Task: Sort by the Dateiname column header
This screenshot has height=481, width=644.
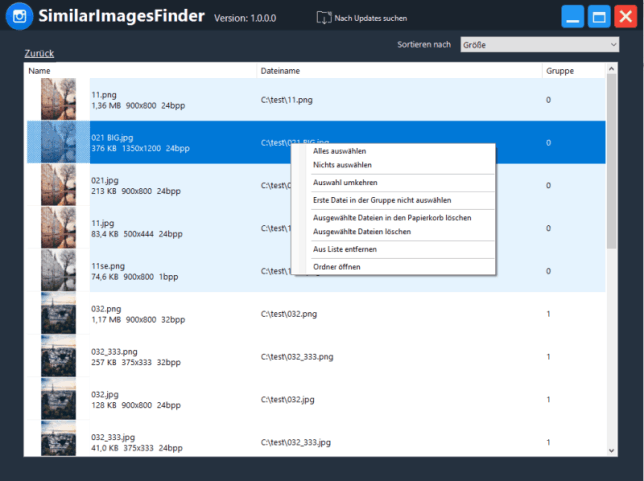Action: (280, 71)
